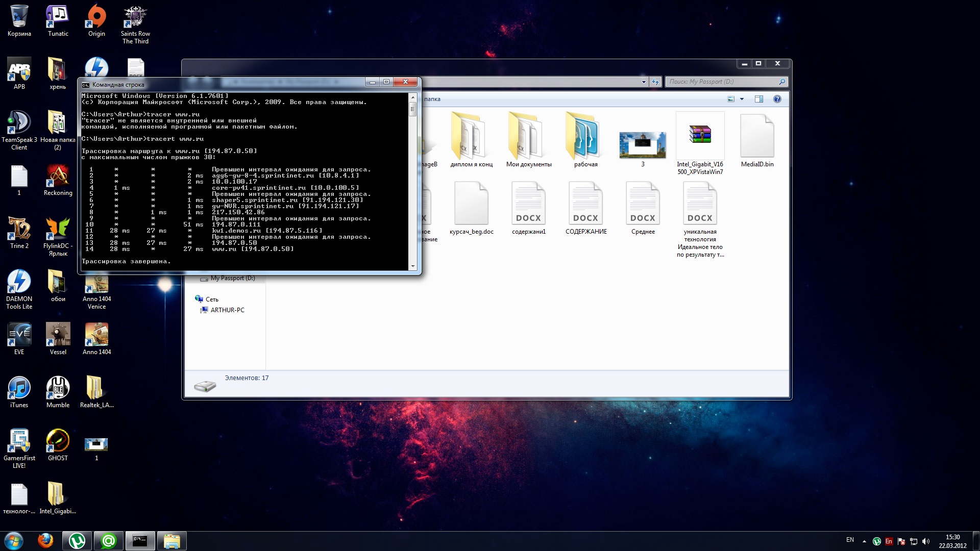Select the GHOST desktop shortcut
This screenshot has width=980, height=551.
click(x=58, y=445)
